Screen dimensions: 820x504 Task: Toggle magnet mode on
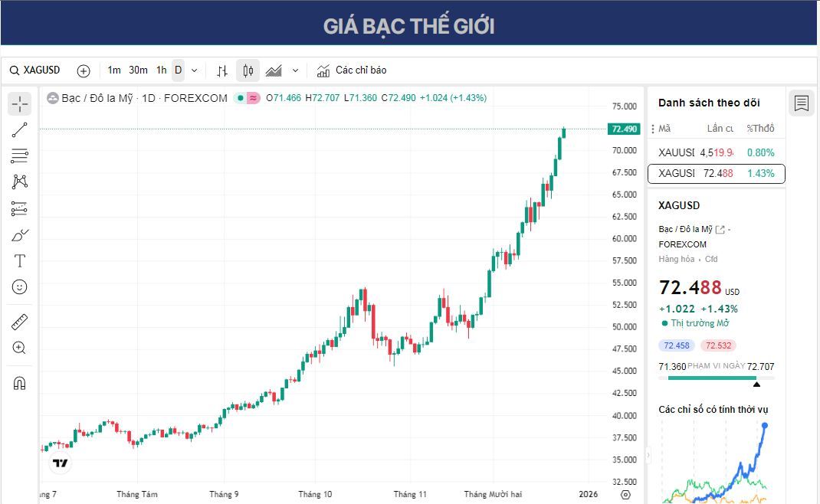click(x=19, y=382)
